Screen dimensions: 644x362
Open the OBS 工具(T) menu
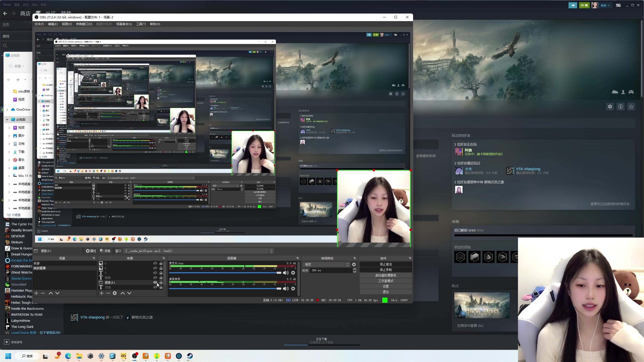pos(141,24)
